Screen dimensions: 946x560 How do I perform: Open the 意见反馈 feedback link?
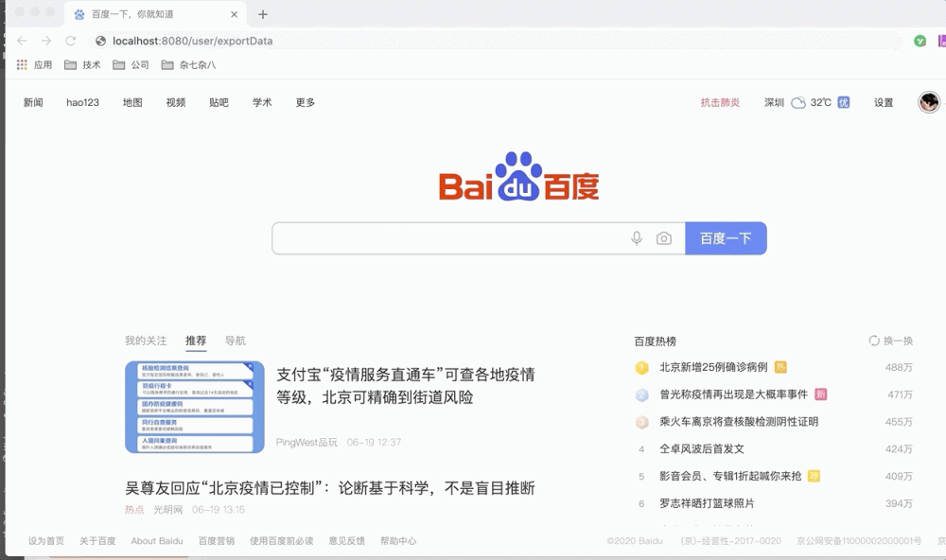(342, 541)
